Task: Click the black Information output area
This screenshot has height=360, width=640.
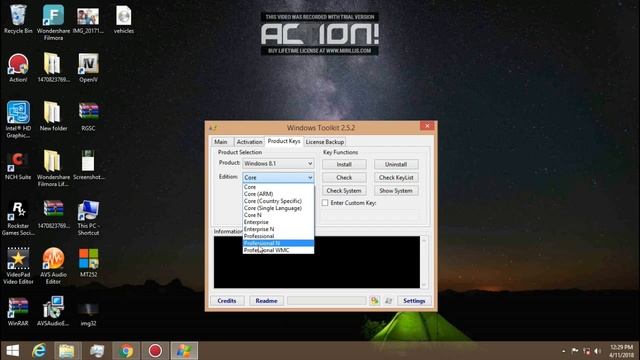Action: [x=317, y=262]
